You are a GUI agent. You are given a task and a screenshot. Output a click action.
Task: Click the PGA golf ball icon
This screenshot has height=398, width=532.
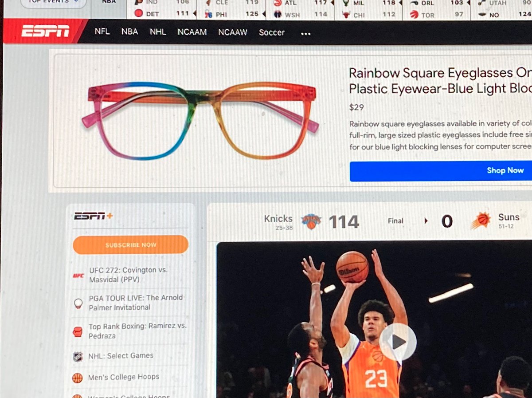tap(78, 303)
